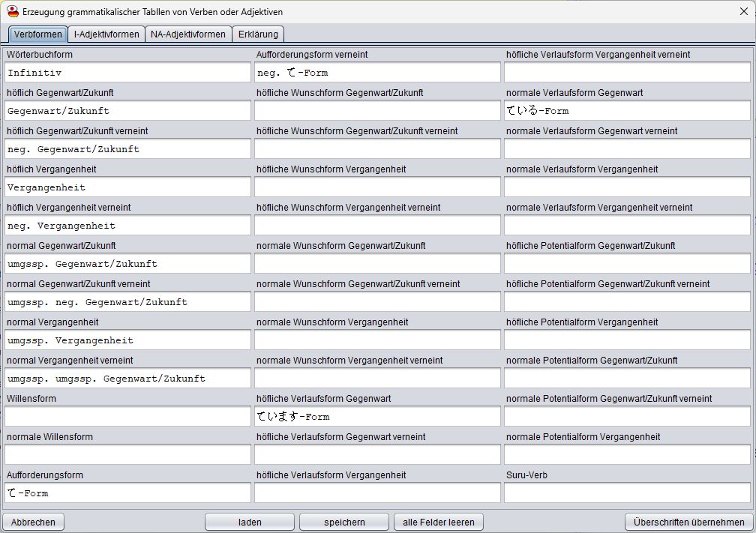Click the Willensform text field

[x=127, y=417]
